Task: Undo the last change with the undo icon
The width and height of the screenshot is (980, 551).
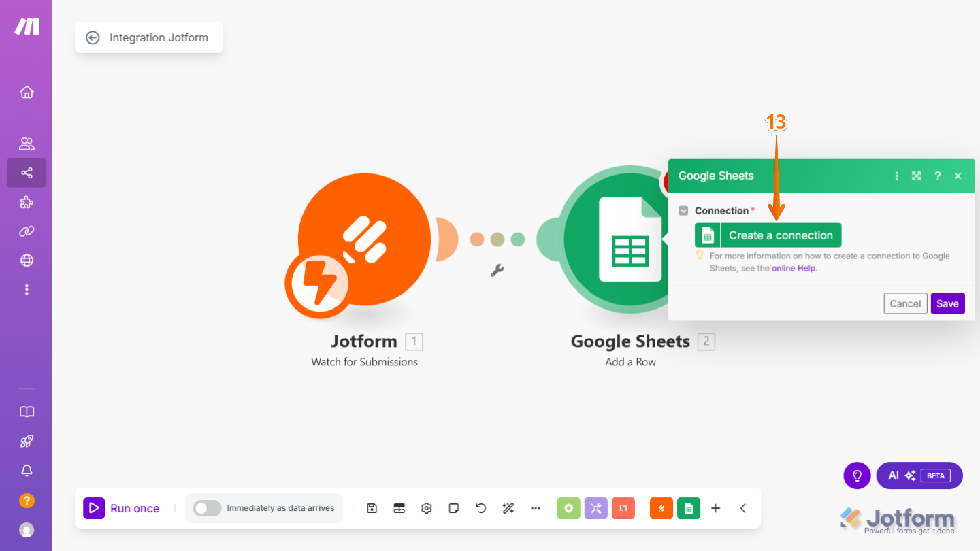Action: 480,508
